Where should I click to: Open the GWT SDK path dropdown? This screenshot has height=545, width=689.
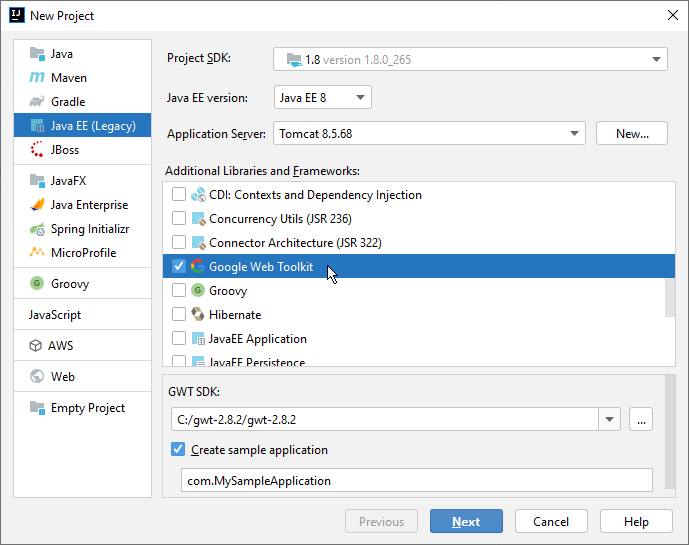pos(610,420)
